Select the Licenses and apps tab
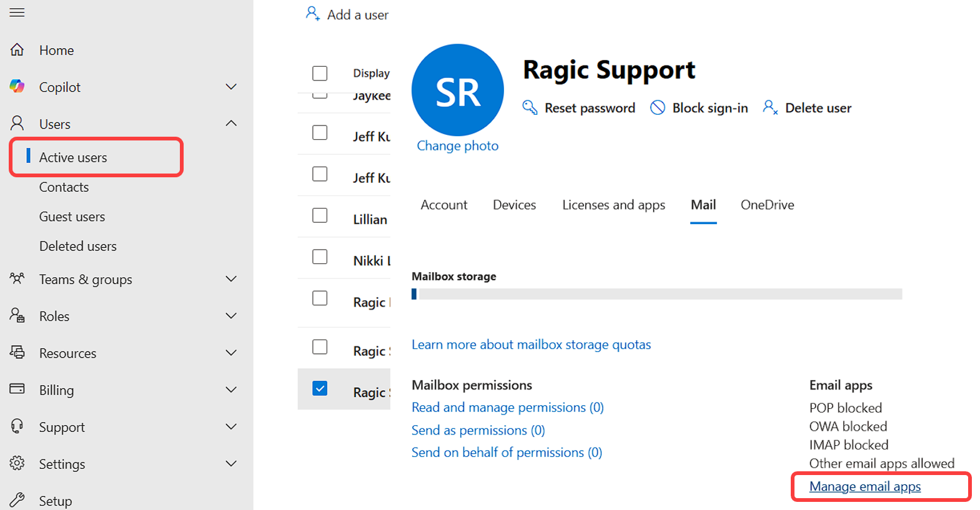 pyautogui.click(x=614, y=205)
